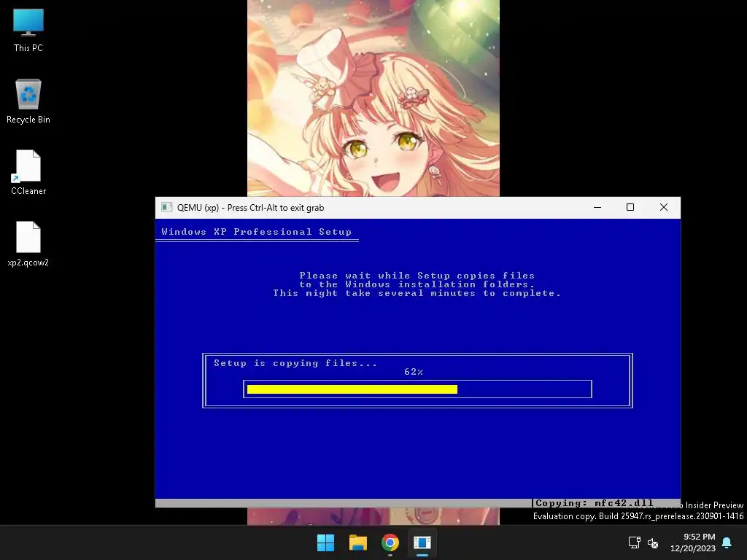747x560 pixels.
Task: Click the 'to the Windows installation folders.' line
Action: coord(417,284)
